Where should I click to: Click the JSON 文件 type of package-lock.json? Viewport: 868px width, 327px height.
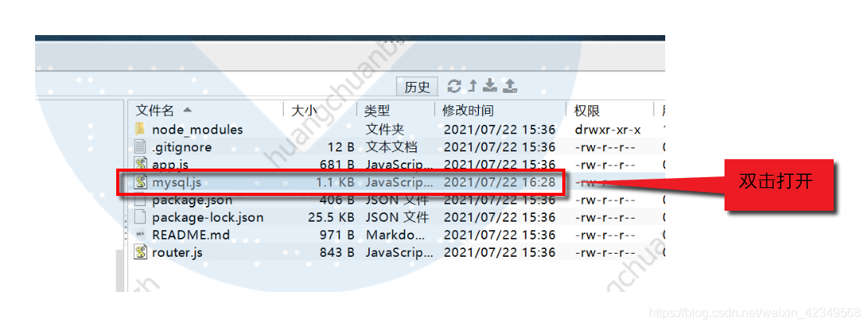coord(397,218)
